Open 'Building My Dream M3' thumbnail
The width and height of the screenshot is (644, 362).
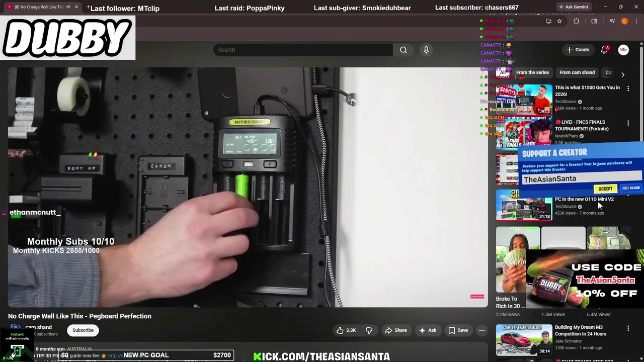point(524,340)
